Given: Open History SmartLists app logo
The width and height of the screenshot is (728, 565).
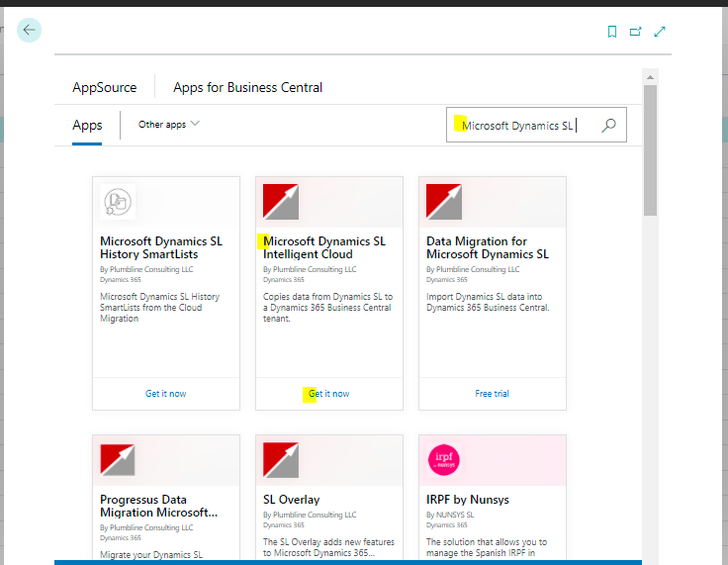Looking at the screenshot, I should pyautogui.click(x=118, y=202).
